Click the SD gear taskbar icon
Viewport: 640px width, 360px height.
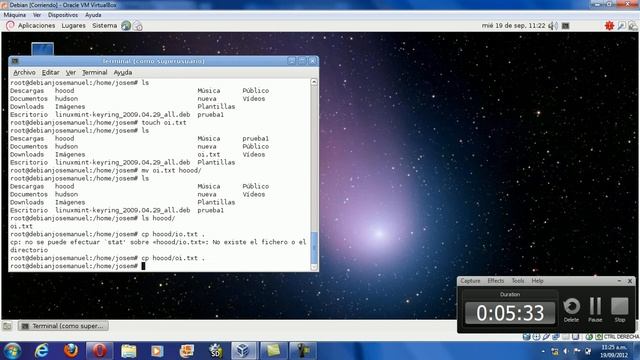216,351
